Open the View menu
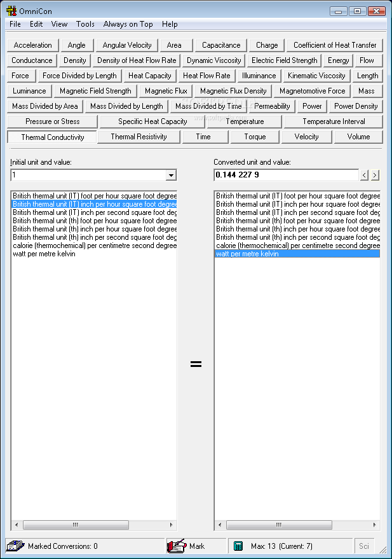The image size is (392, 559). (x=59, y=24)
